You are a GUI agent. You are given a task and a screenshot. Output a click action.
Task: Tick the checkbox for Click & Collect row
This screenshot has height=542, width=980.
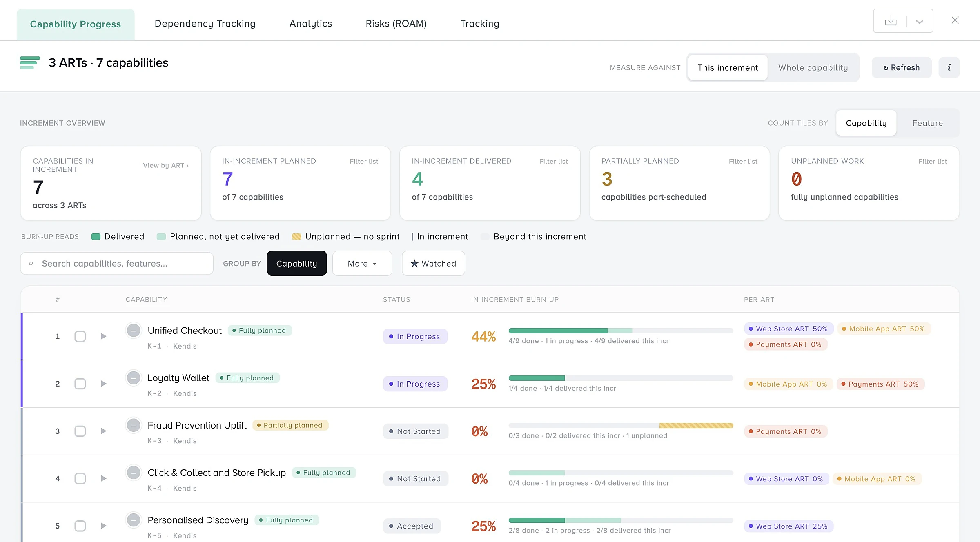coord(80,478)
